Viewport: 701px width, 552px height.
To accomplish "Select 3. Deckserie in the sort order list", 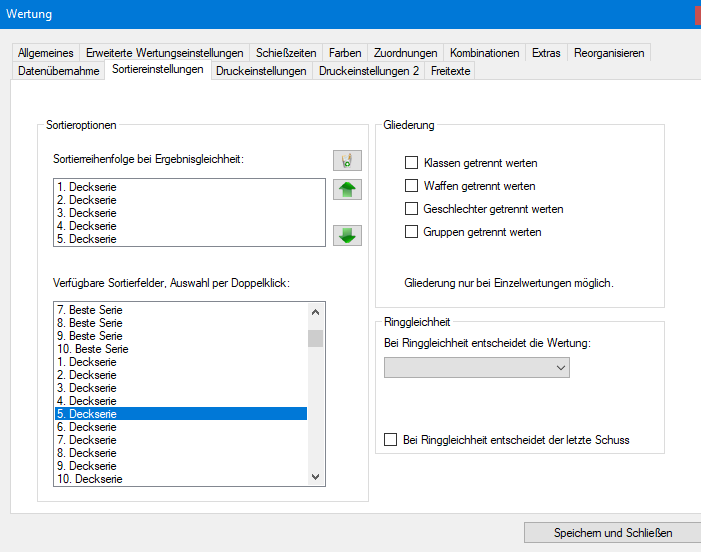I will pos(86,213).
